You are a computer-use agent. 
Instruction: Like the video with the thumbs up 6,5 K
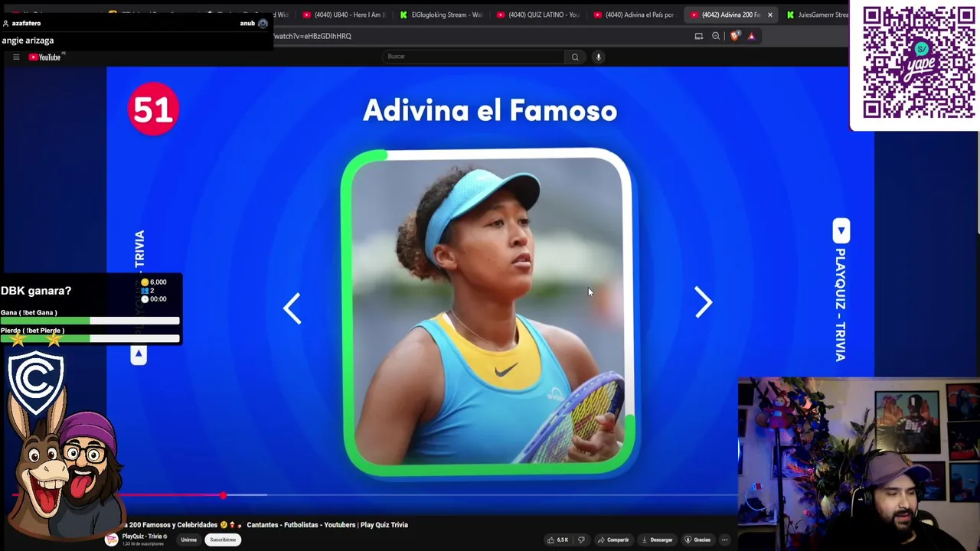(557, 540)
